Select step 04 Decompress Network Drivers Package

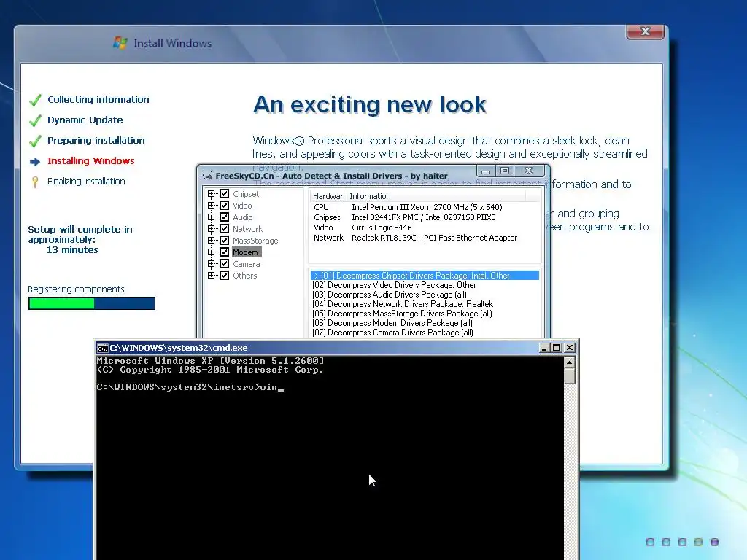pyautogui.click(x=425, y=304)
